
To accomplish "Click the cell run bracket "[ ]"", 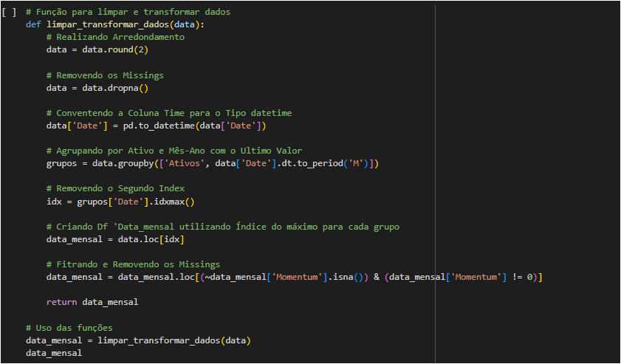I will coord(9,12).
